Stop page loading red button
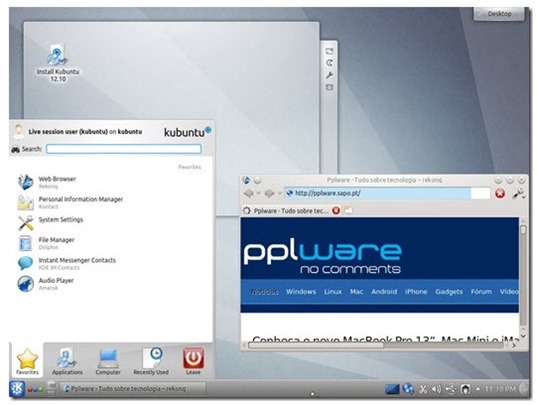This screenshot has height=405, width=537. (x=500, y=194)
